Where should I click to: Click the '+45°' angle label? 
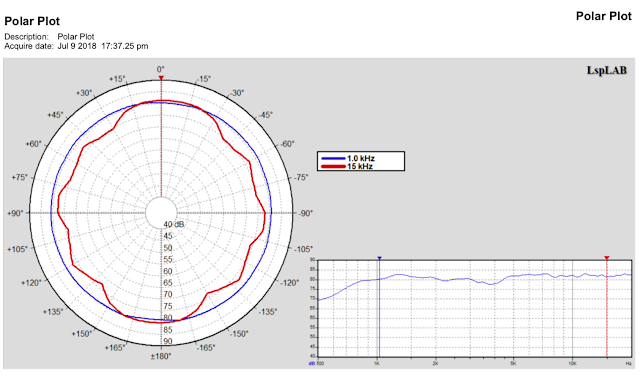click(56, 115)
